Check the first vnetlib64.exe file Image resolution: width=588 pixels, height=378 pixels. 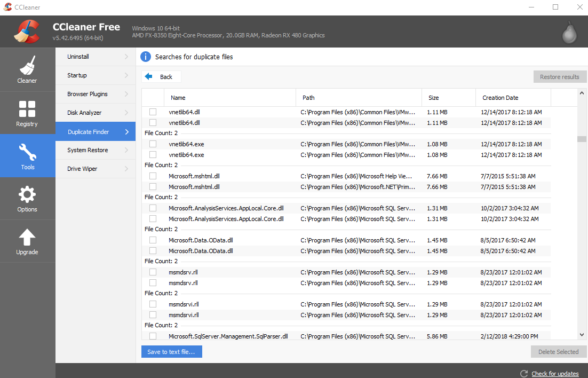tap(153, 144)
